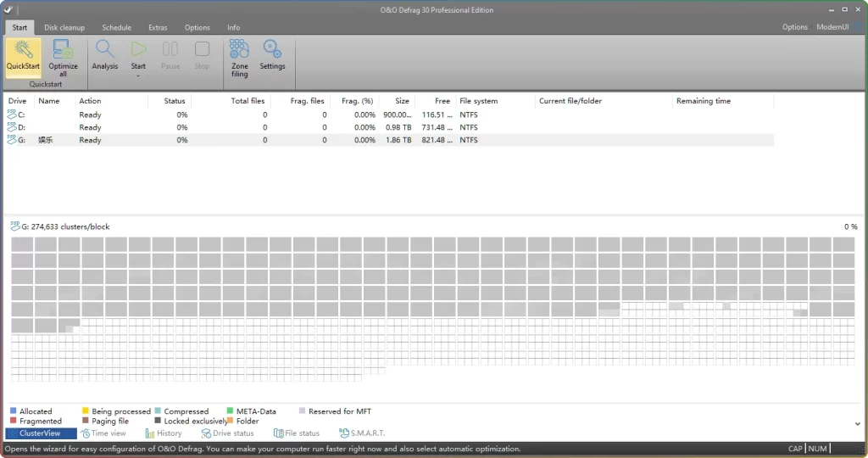Screen dimensions: 868x458
Task: Click the 1.86 TB size cell
Action: 398,140
